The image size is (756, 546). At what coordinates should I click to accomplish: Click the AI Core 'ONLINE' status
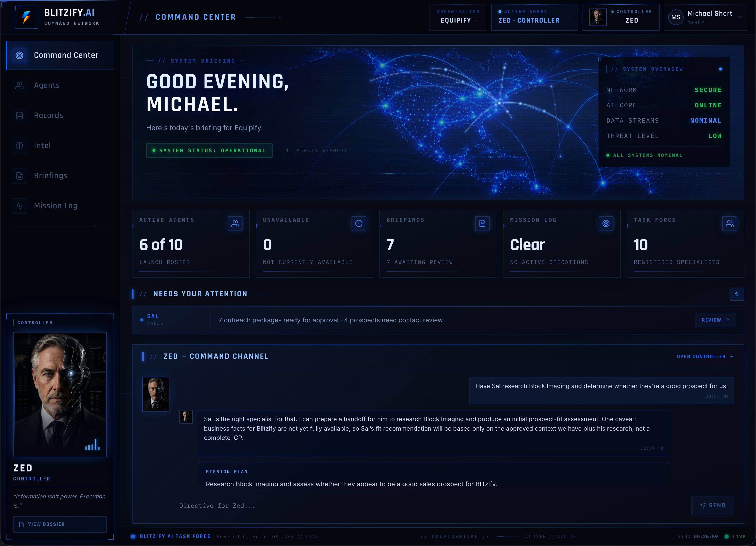point(708,105)
